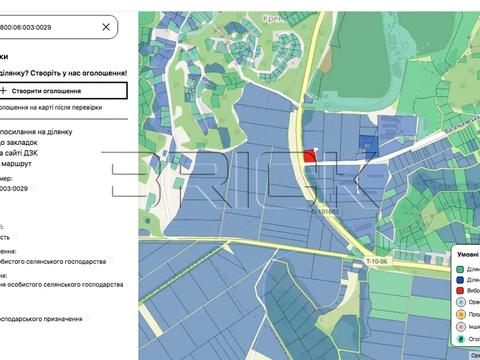Click the pink circular icon in the legend
Image resolution: width=480 pixels, height=360 pixels.
click(x=460, y=327)
